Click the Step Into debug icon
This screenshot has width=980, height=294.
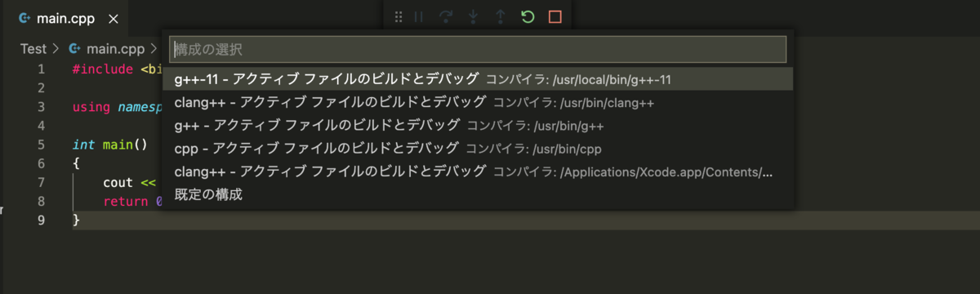tap(473, 16)
